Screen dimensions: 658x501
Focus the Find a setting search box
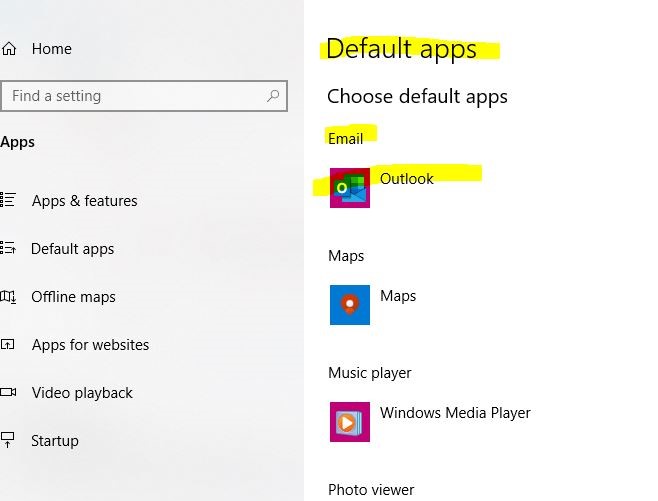[144, 96]
